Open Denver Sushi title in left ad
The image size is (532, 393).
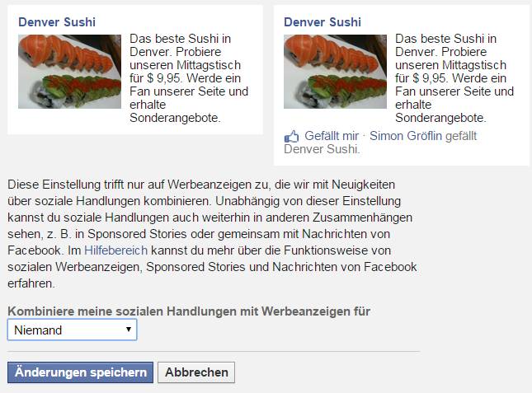pos(57,22)
